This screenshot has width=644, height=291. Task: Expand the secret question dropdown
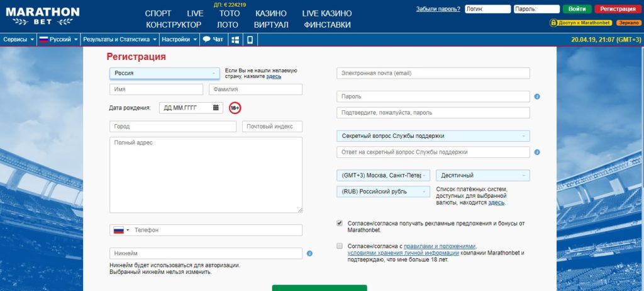tap(433, 136)
